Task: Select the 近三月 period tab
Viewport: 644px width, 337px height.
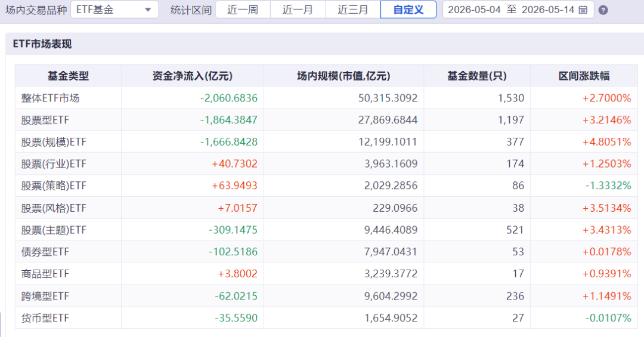Action: [x=353, y=10]
